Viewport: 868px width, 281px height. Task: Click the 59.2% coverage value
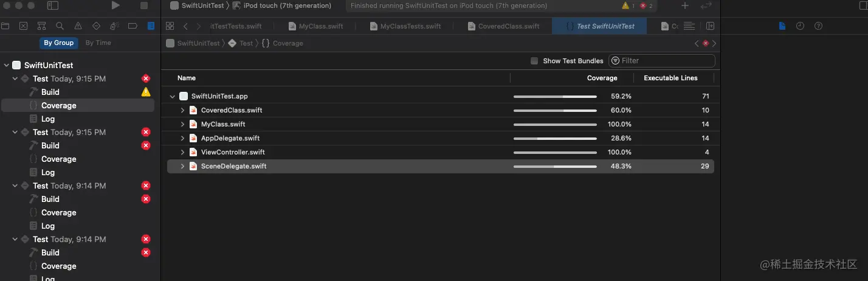click(621, 96)
